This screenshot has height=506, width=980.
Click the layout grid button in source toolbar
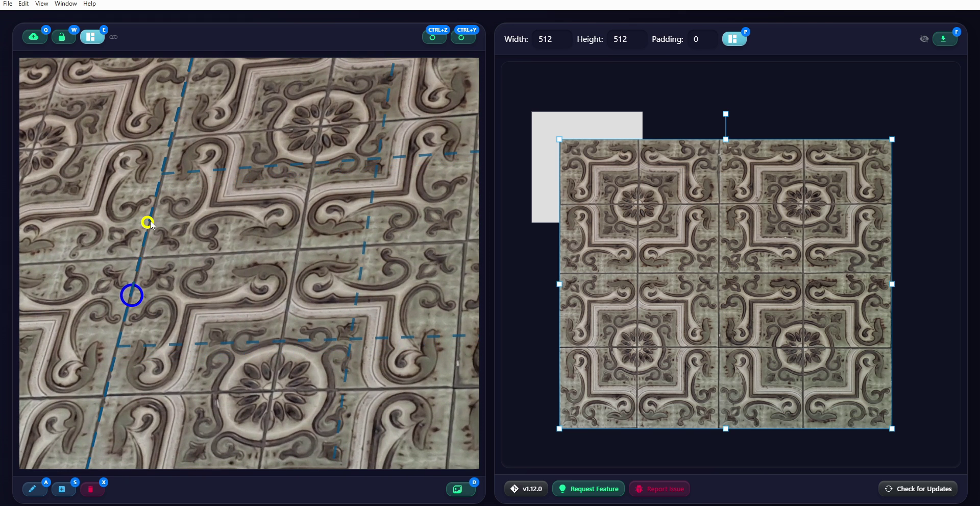coord(91,37)
